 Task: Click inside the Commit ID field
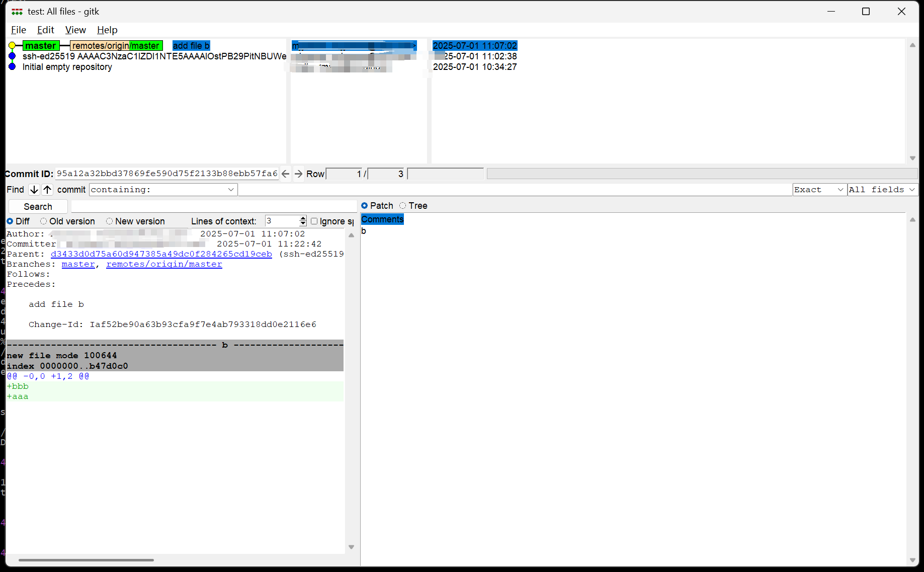(166, 174)
